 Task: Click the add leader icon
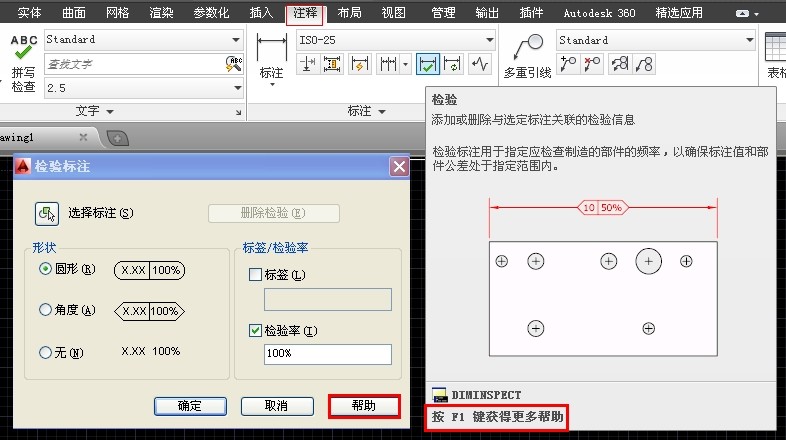click(x=568, y=64)
